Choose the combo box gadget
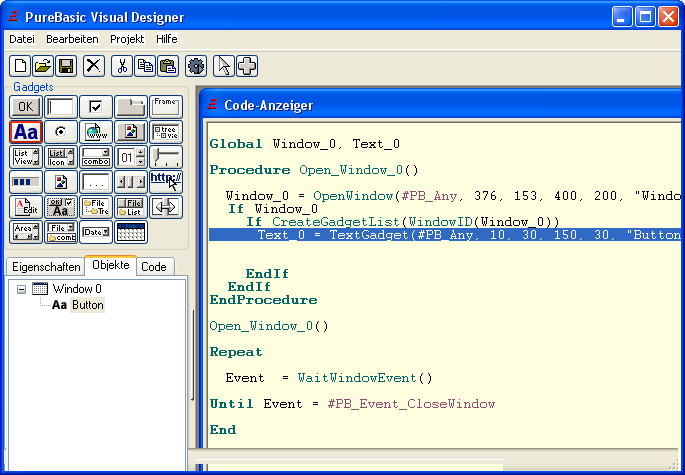The height and width of the screenshot is (475, 685). point(96,157)
